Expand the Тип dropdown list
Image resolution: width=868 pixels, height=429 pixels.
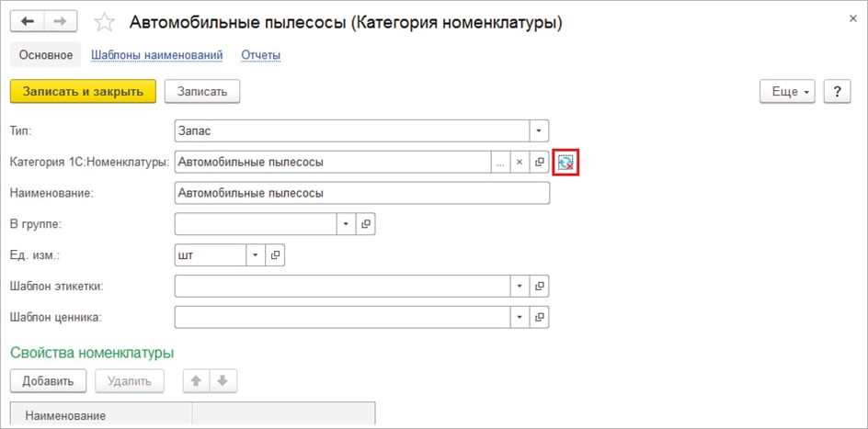[540, 131]
